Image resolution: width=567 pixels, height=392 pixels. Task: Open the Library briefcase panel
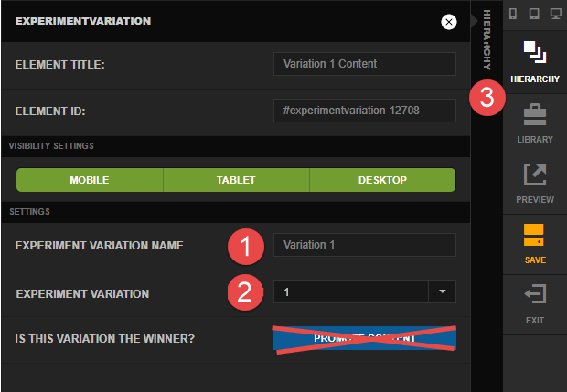coord(535,124)
